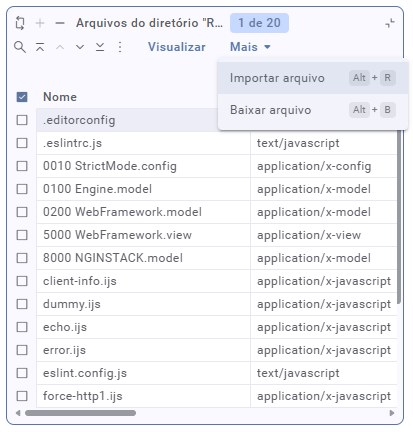Choose Importar arquivo from menu
This screenshot has width=413, height=432.
313,78
